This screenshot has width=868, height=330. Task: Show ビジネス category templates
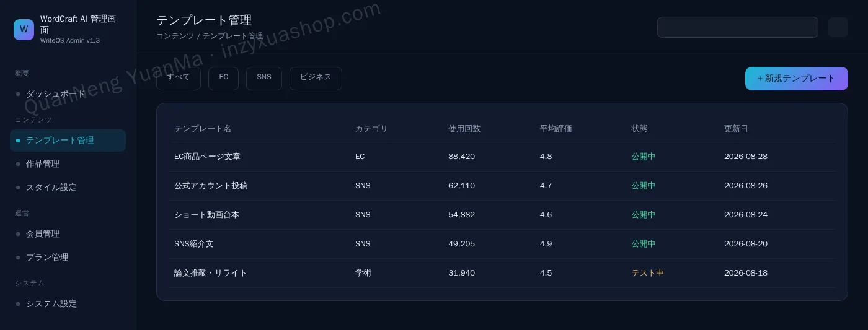[x=316, y=79]
